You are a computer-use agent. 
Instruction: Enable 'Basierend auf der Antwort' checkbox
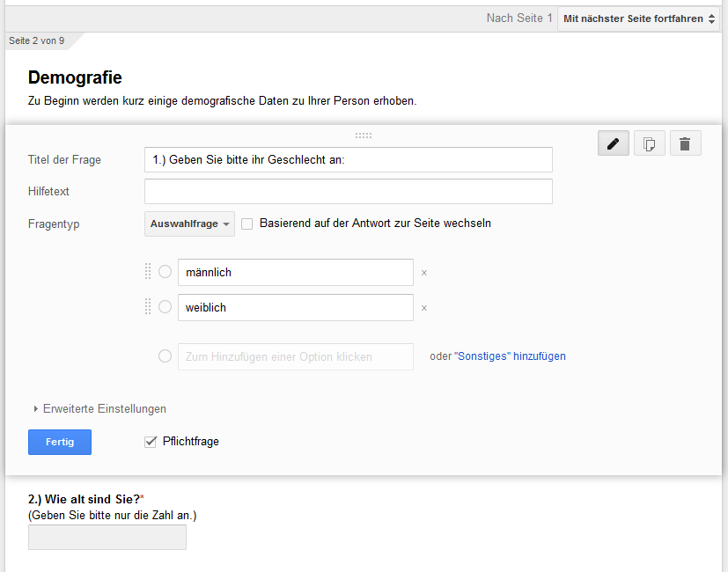click(247, 224)
